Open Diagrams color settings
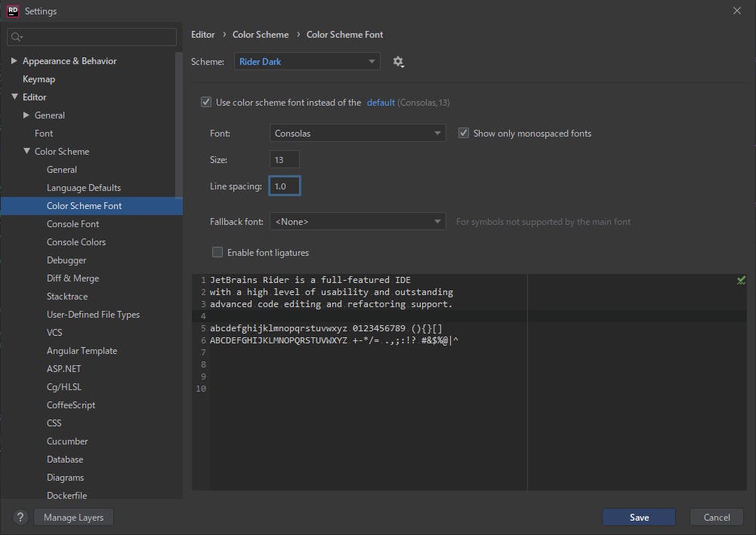This screenshot has width=756, height=535. point(65,478)
